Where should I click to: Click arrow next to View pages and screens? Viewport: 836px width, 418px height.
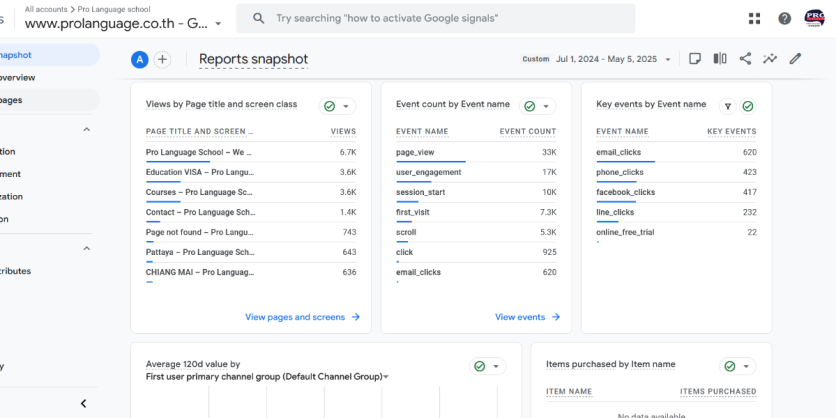[356, 317]
